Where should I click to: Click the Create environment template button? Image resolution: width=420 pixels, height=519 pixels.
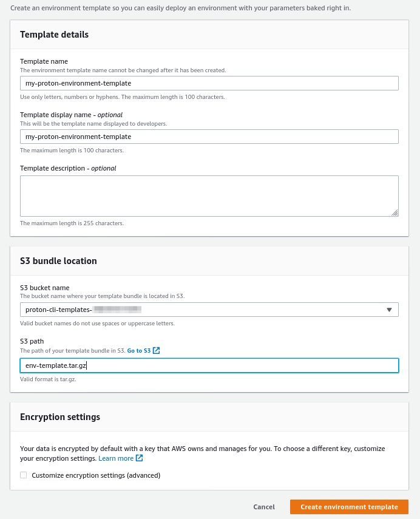point(349,506)
